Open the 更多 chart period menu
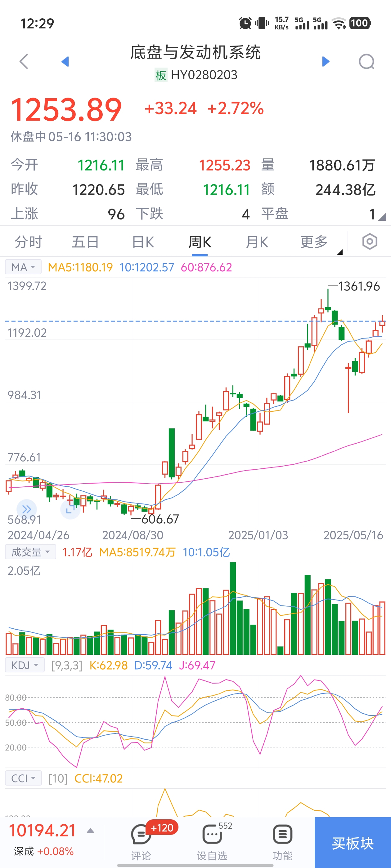Image resolution: width=391 pixels, height=868 pixels. tap(314, 242)
